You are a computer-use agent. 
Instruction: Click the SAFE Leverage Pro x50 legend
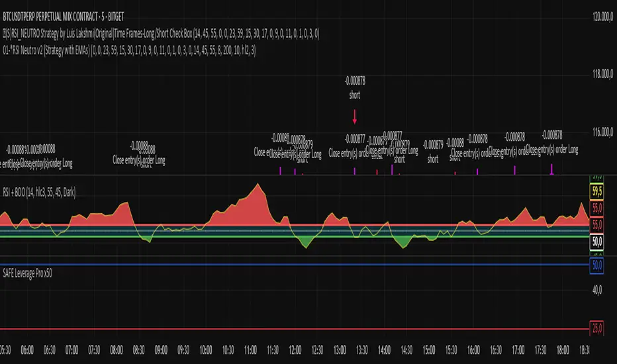tap(27, 273)
